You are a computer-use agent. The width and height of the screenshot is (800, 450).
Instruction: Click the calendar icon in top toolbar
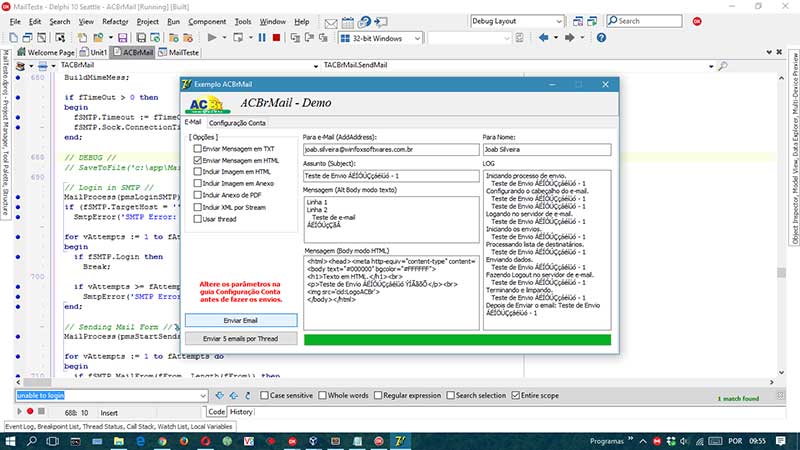coord(347,22)
